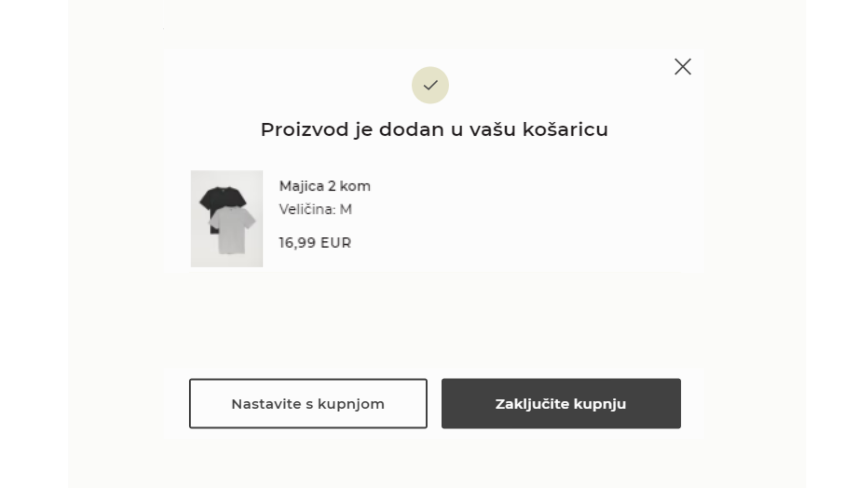Click the EUR currency label
This screenshot has width=868, height=488.
pyautogui.click(x=336, y=243)
